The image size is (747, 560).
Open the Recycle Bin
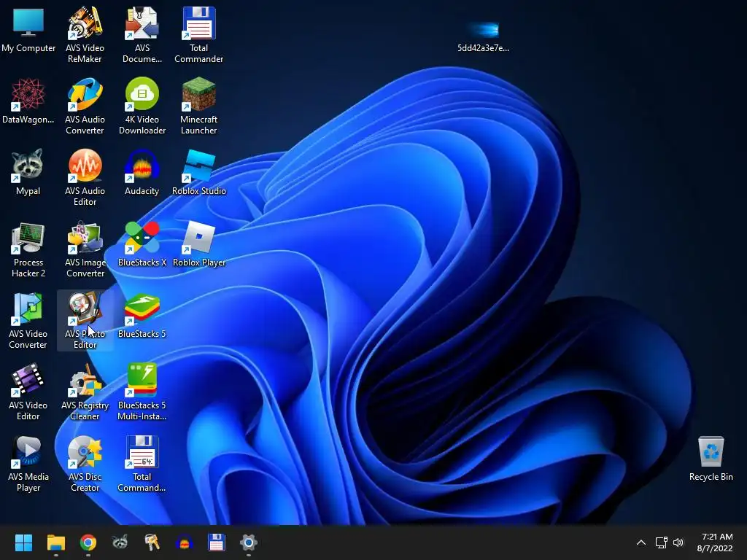click(x=711, y=459)
